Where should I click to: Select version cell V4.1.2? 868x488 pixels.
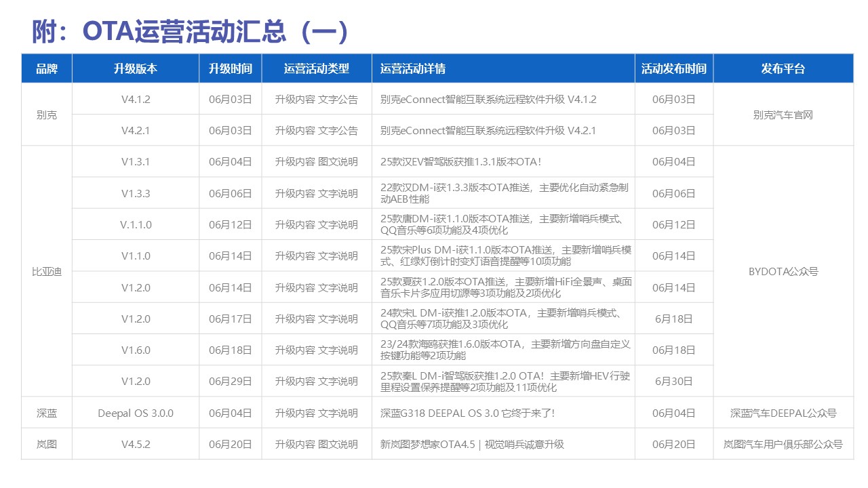click(x=136, y=99)
